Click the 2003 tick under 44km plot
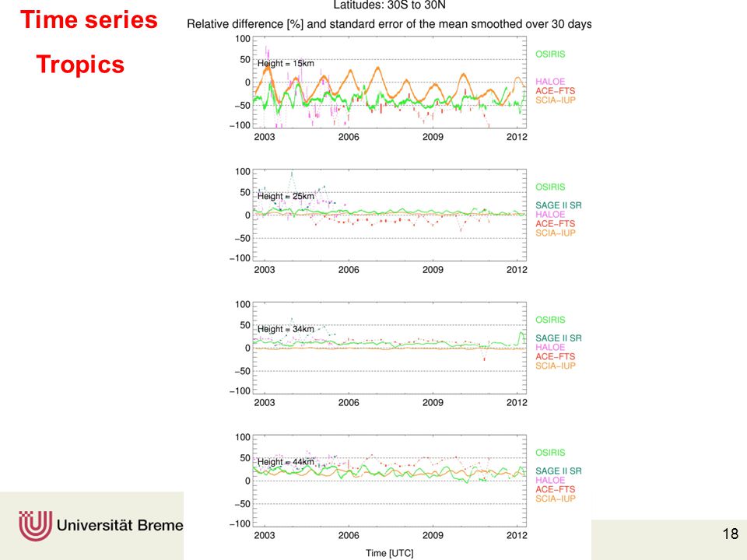 pyautogui.click(x=265, y=536)
